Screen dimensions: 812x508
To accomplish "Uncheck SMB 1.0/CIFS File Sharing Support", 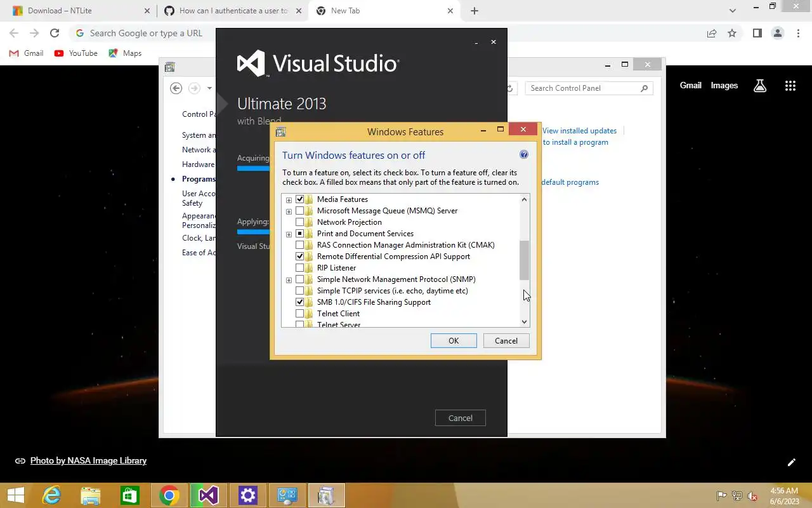I will [x=300, y=302].
